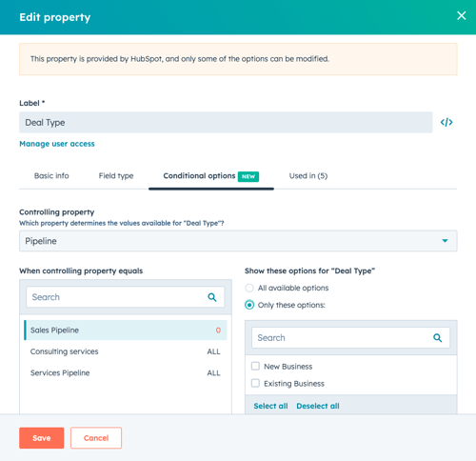The image size is (476, 461).
Task: Select the Only these options radio
Action: (x=249, y=305)
